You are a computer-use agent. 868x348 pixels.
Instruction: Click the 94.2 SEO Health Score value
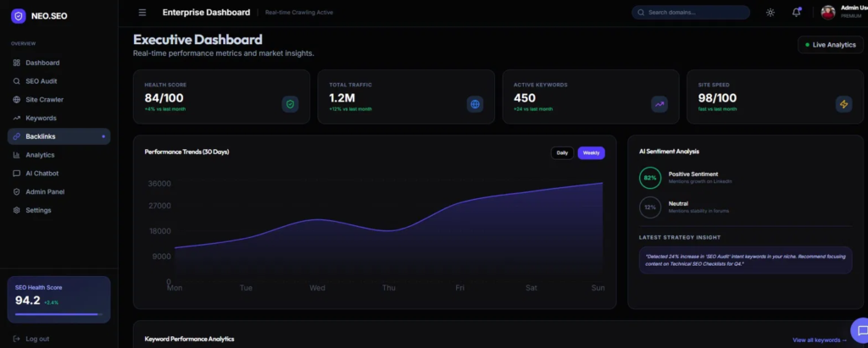(x=28, y=301)
